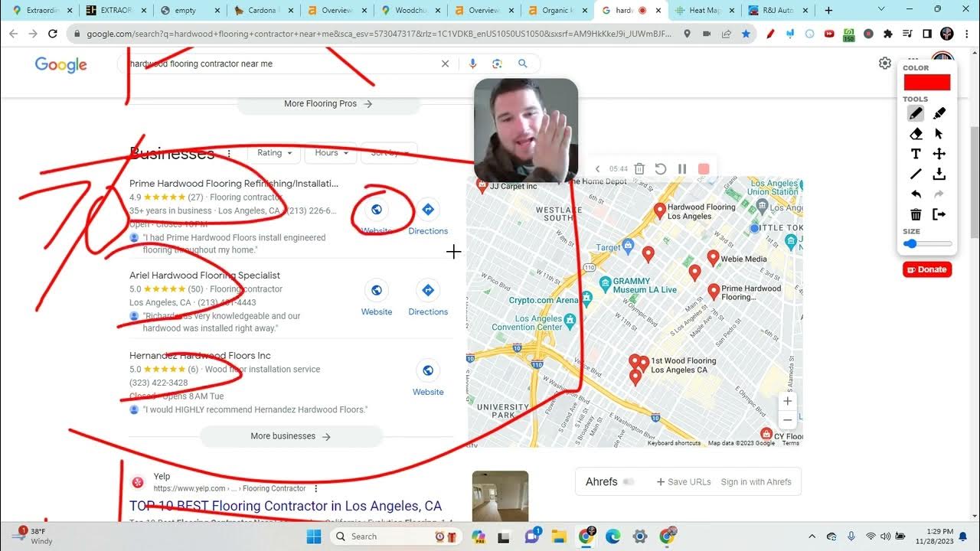Open the tab search dropdown arrow
The height and width of the screenshot is (551, 980).
pyautogui.click(x=881, y=9)
